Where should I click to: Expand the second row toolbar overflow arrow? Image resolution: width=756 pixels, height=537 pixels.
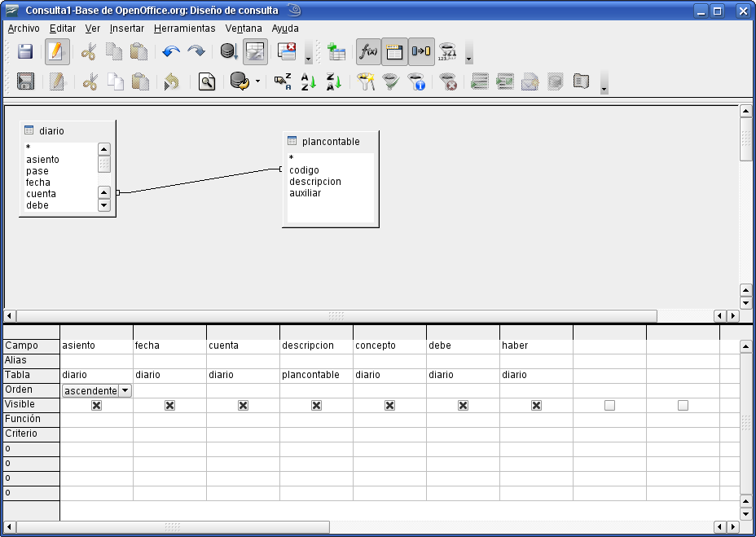coord(604,82)
